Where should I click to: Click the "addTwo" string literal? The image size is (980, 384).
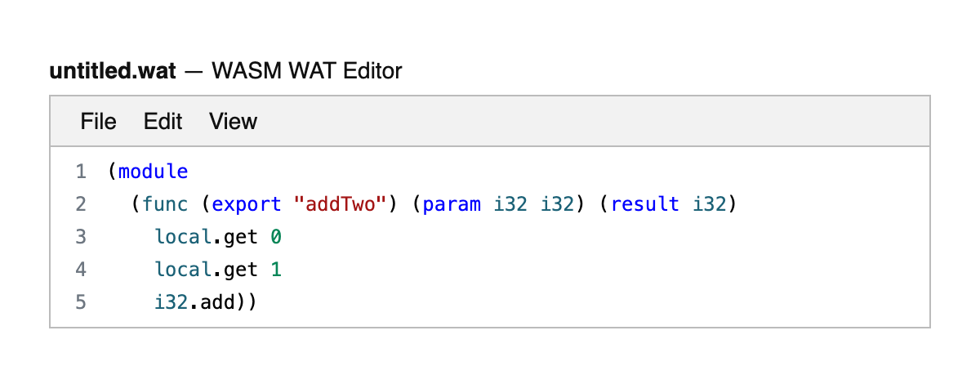pyautogui.click(x=339, y=204)
